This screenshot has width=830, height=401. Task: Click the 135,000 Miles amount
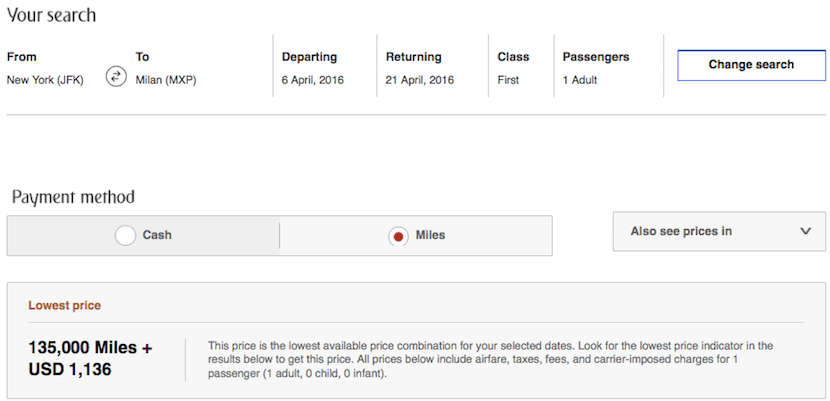pyautogui.click(x=90, y=348)
